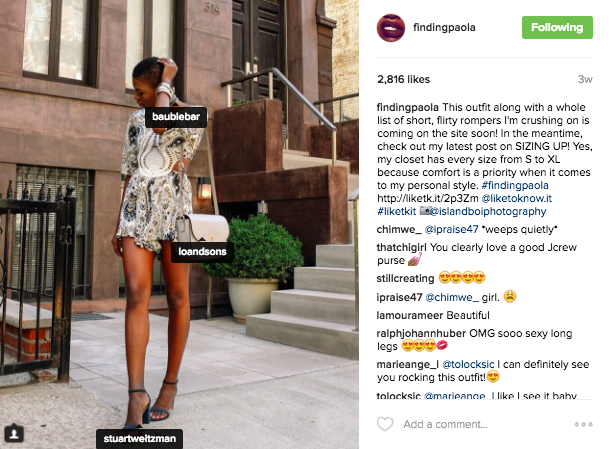Click the findingpaola username in the header
Image resolution: width=610 pixels, height=449 pixels.
444,27
